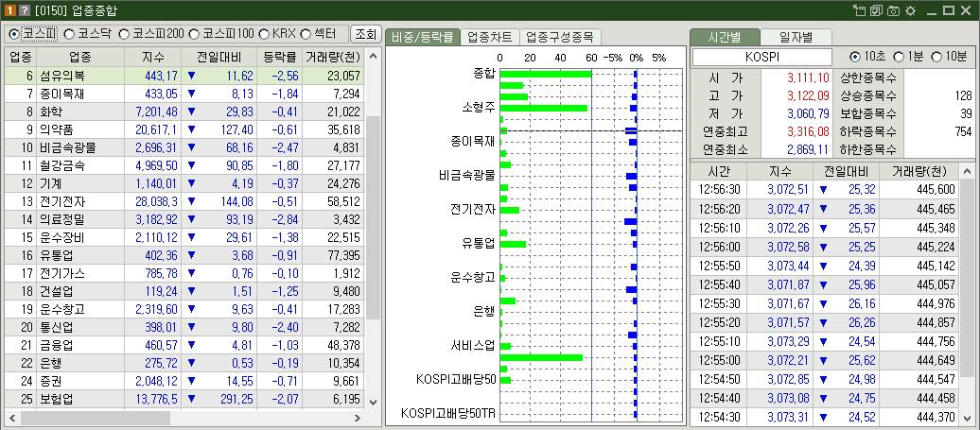Click the down arrow of the sector table scrollbar
Image resolution: width=980 pixels, height=430 pixels.
click(373, 402)
